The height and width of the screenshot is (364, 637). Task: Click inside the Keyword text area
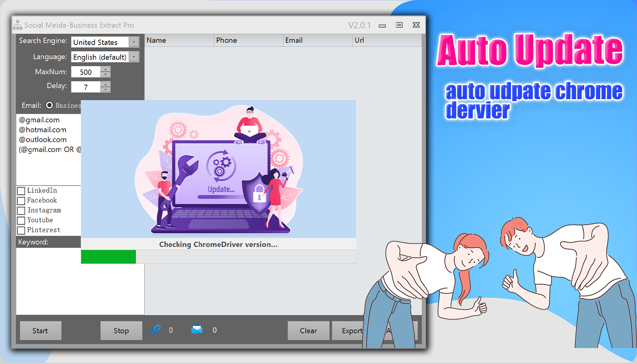80,281
